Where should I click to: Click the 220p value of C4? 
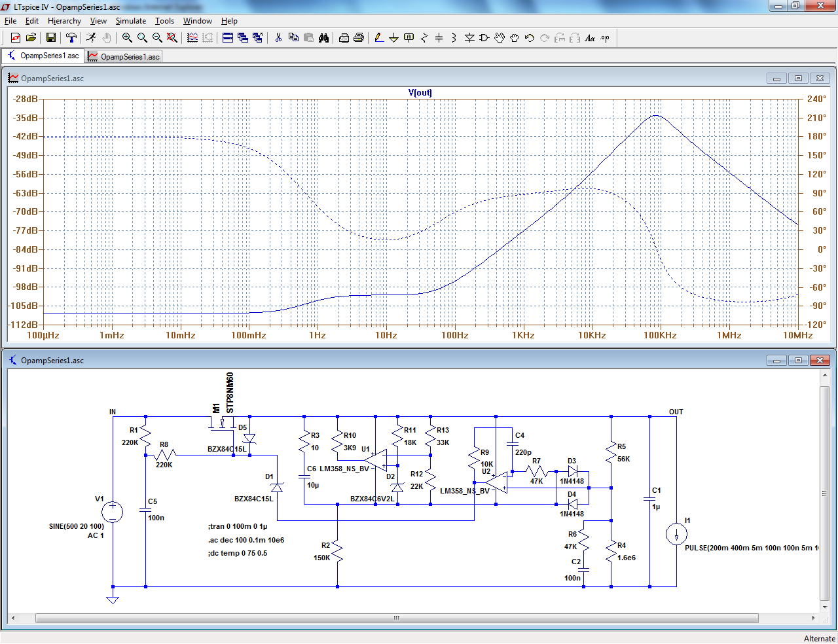point(523,452)
